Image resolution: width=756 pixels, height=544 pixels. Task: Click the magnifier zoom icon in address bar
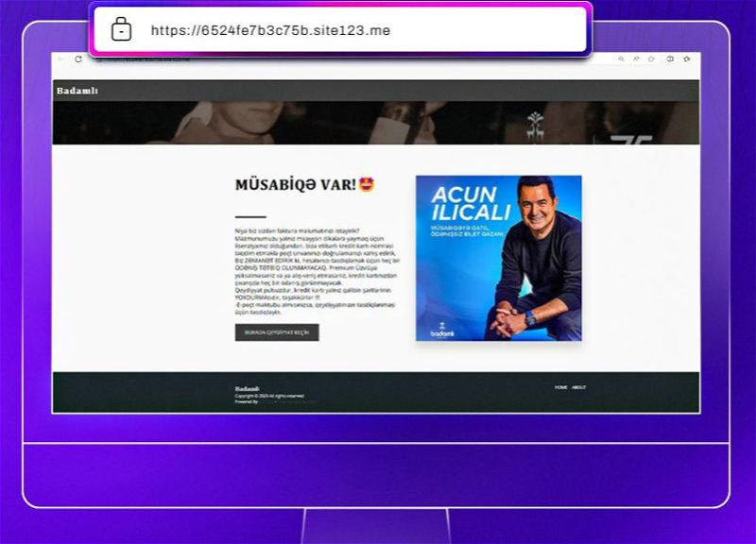point(621,59)
